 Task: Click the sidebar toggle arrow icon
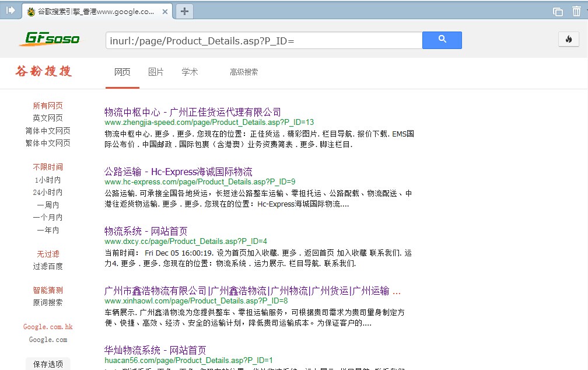click(x=10, y=10)
